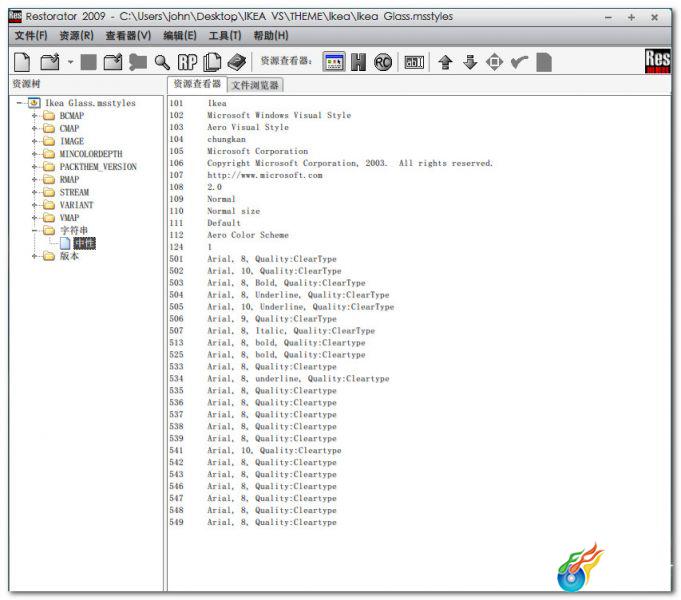This screenshot has width=681, height=600.
Task: Open the RP ResPatcher tool icon
Action: tap(188, 62)
